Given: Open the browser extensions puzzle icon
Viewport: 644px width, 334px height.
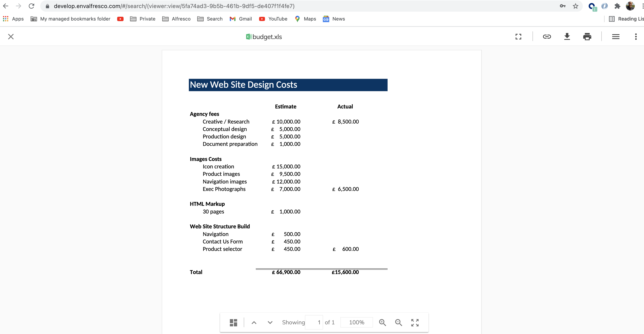Looking at the screenshot, I should pos(617,6).
